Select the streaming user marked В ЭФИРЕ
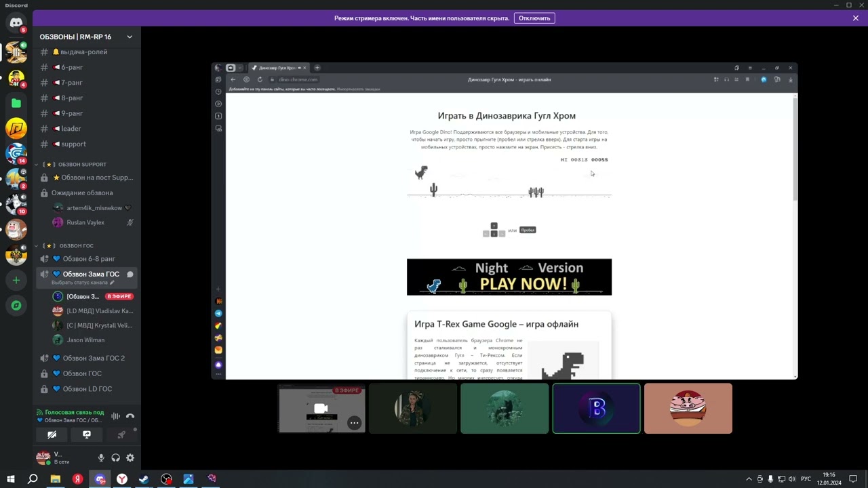This screenshot has width=868, height=488. (93, 296)
